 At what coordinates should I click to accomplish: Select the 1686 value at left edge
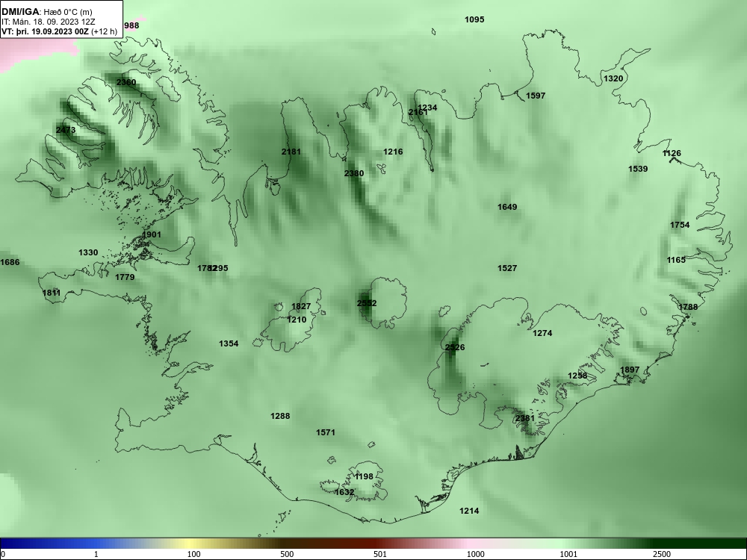click(10, 262)
